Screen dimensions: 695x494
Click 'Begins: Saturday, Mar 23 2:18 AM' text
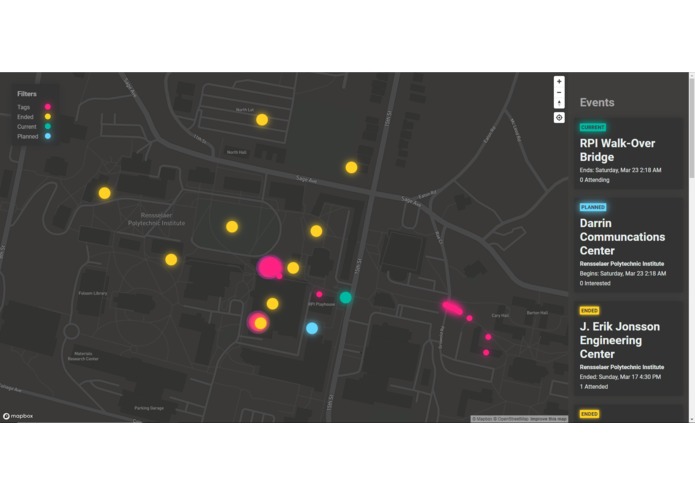tap(623, 273)
